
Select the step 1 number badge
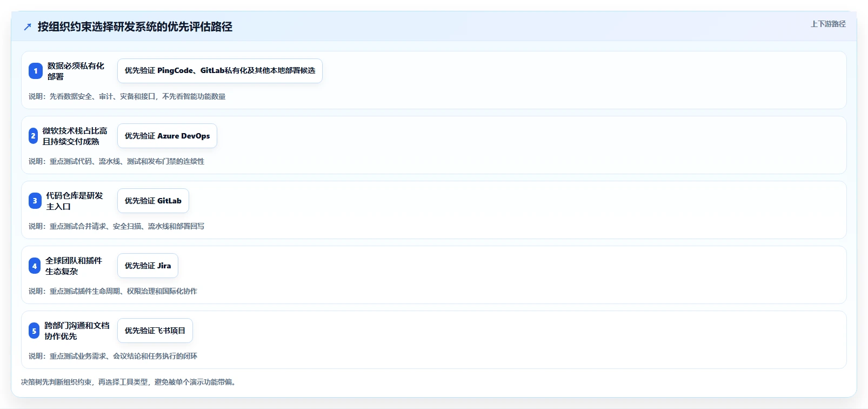36,71
